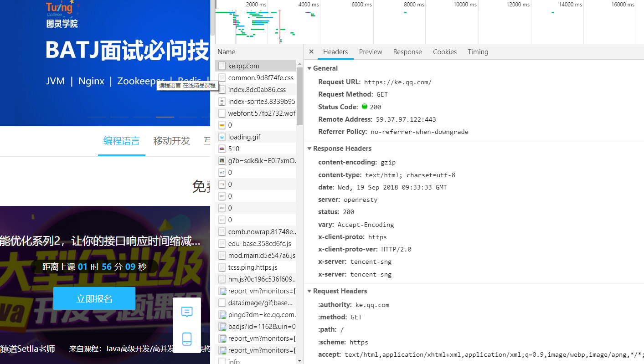Click the content-type value text/html; charset=utf-8
The height and width of the screenshot is (364, 644).
click(410, 175)
